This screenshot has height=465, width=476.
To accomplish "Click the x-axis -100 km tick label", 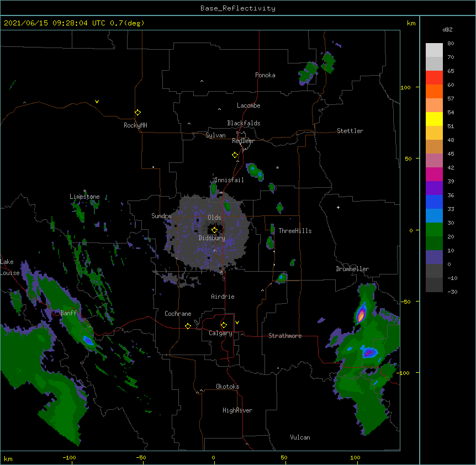I will pos(69,457).
